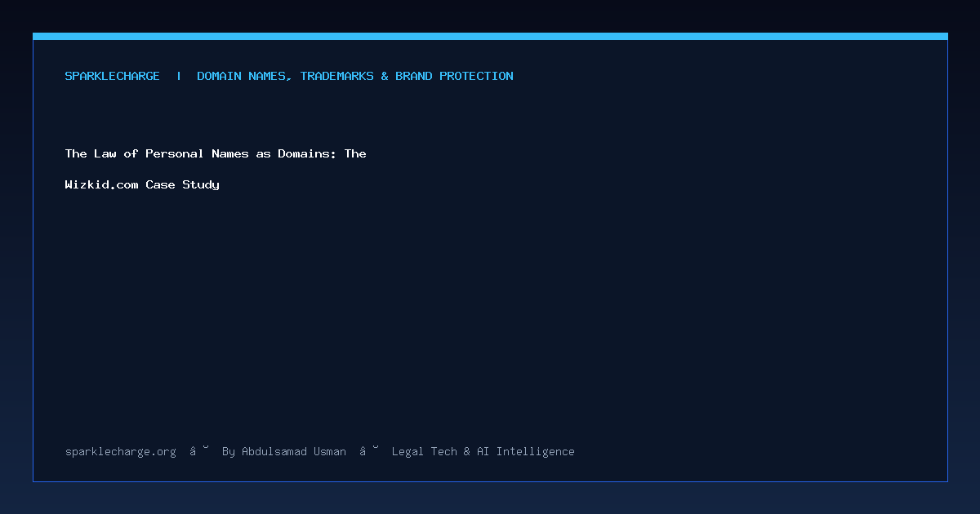Click the BRAND PROTECTION header text
980x514 pixels.
(455, 76)
